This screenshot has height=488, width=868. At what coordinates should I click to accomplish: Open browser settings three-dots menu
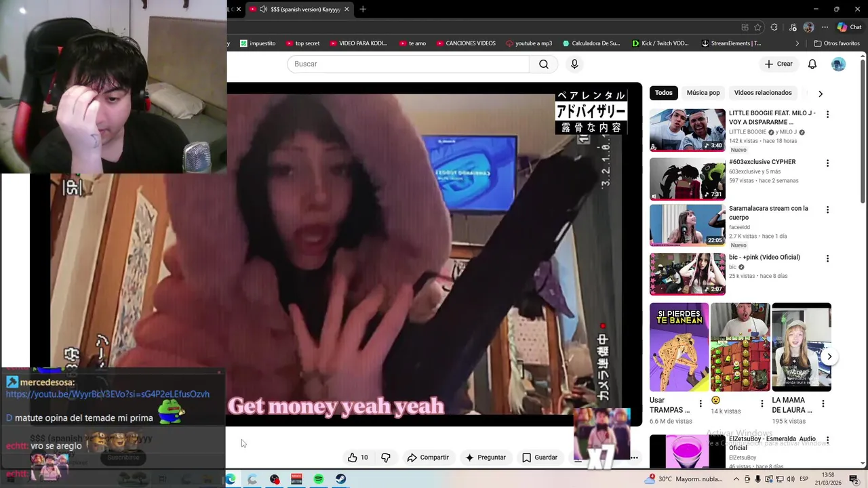pos(825,28)
